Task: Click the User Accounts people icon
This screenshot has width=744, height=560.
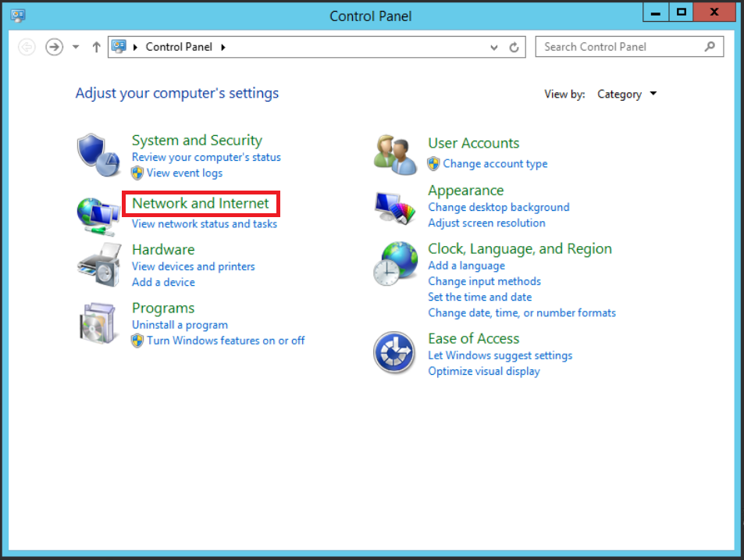Action: tap(394, 154)
